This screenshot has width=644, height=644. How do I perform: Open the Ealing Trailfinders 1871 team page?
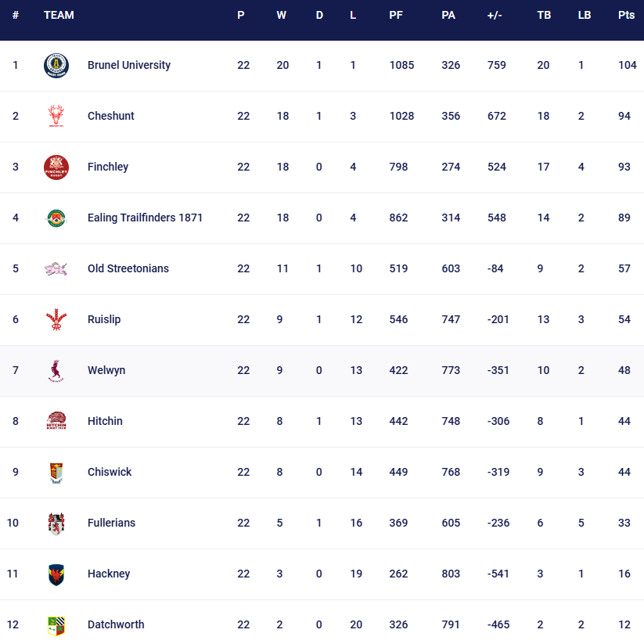(x=145, y=218)
